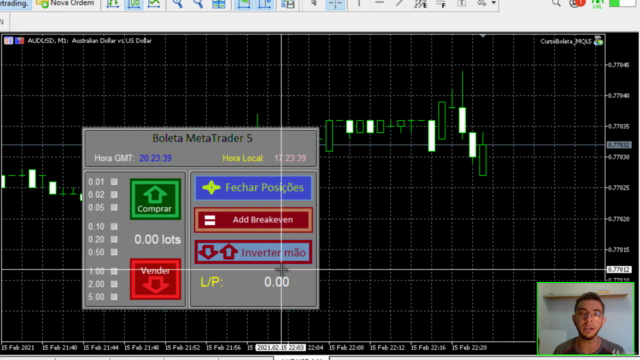
Task: Click the green connection status indicator
Action: click(x=622, y=3)
